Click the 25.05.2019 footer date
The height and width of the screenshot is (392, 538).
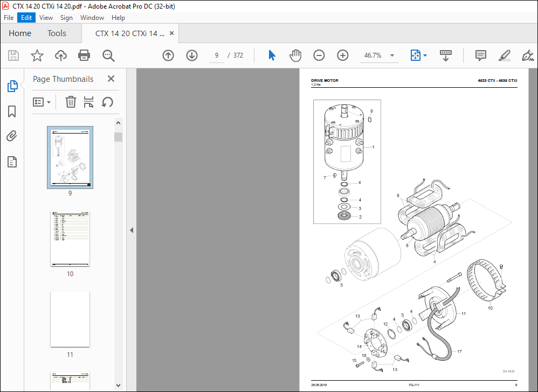tap(319, 385)
